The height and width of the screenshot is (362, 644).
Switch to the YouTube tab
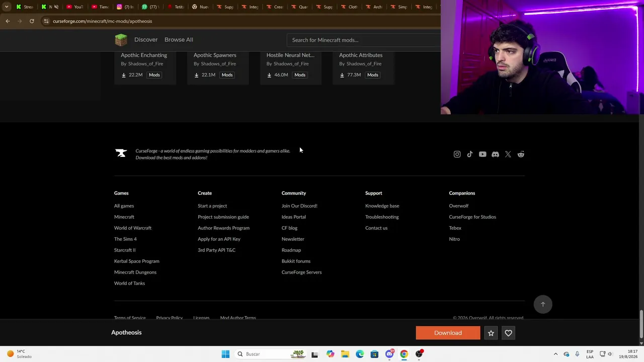coord(74,7)
